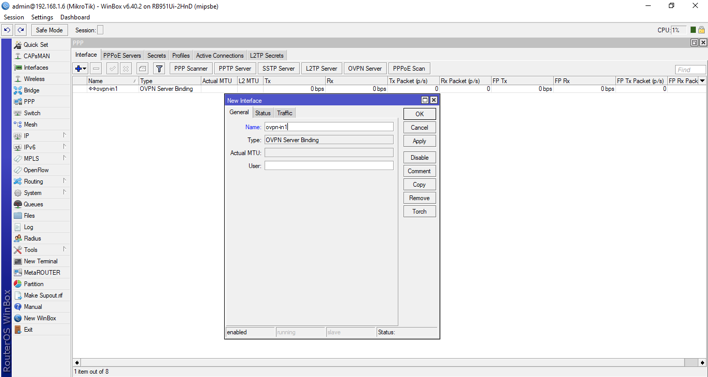Open Traffic tab in New Interface dialog
The image size is (708, 377).
tap(284, 113)
